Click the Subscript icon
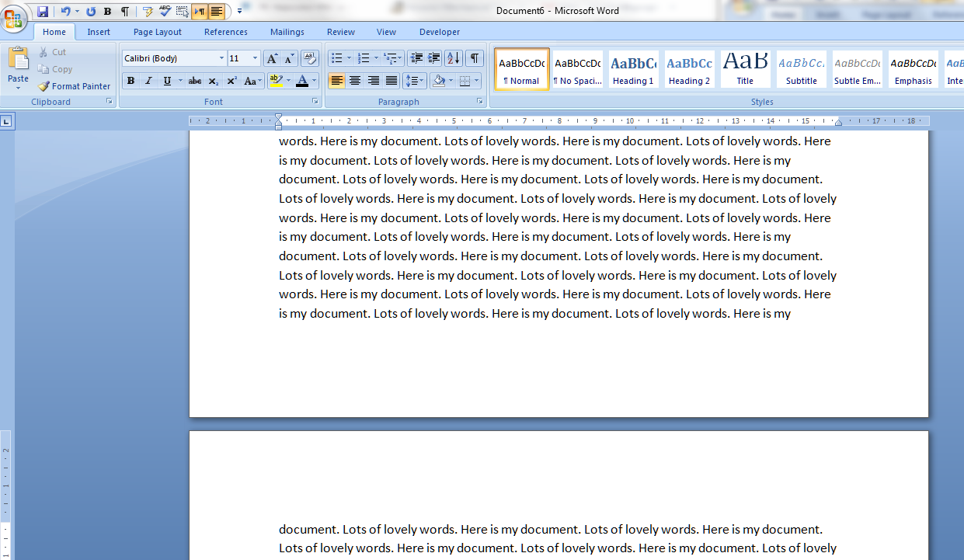964x560 pixels. tap(214, 81)
